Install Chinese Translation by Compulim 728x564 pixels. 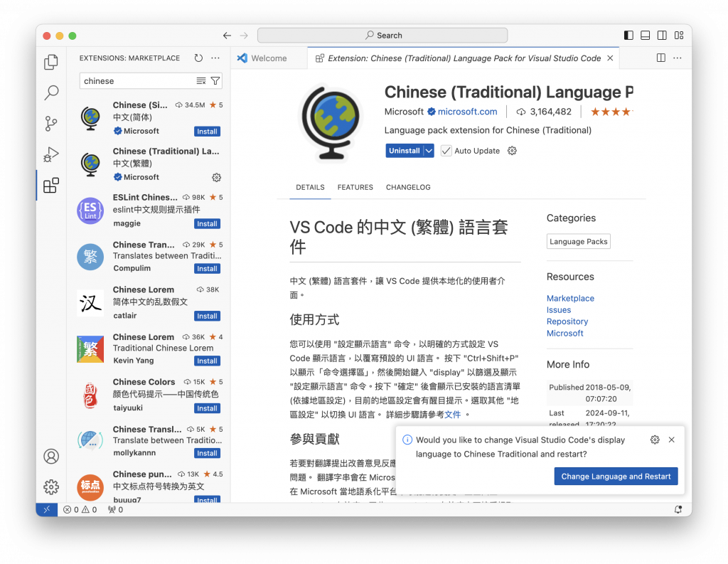pos(207,269)
